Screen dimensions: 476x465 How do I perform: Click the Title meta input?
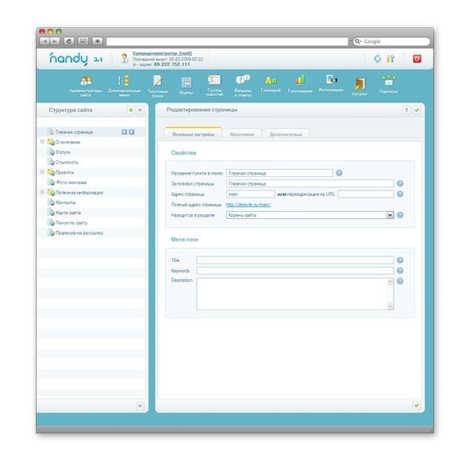[295, 260]
